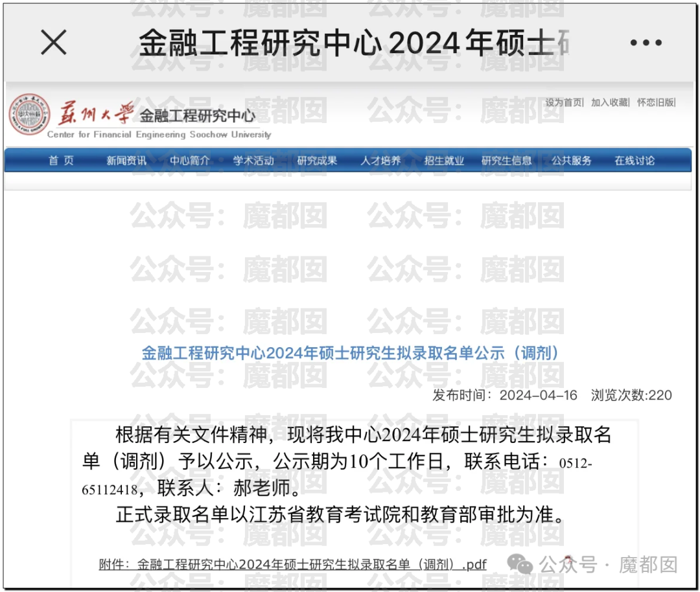Go to 新闻资讯 section
This screenshot has height=592, width=700.
(x=126, y=161)
